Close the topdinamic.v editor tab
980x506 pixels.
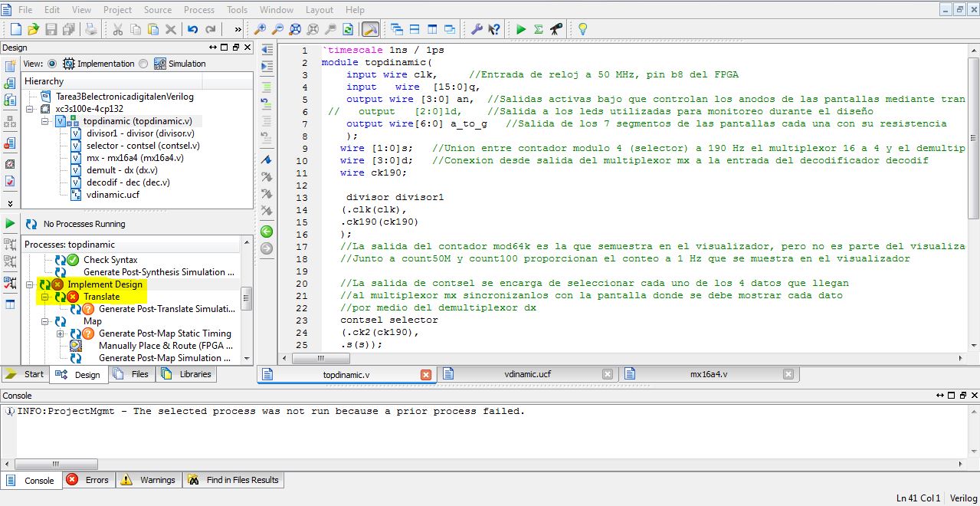coord(426,374)
